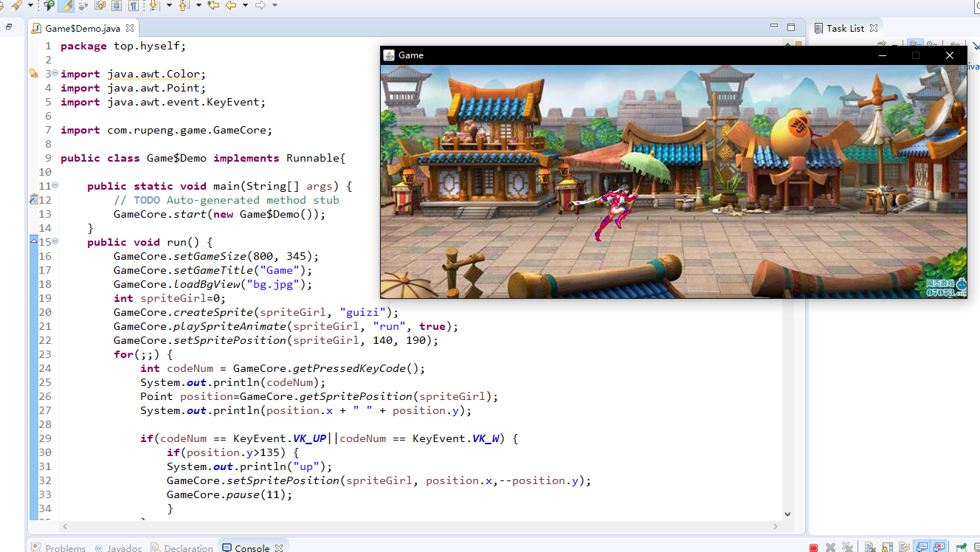Click setGameSize on line 16
980x552 pixels.
coord(210,256)
